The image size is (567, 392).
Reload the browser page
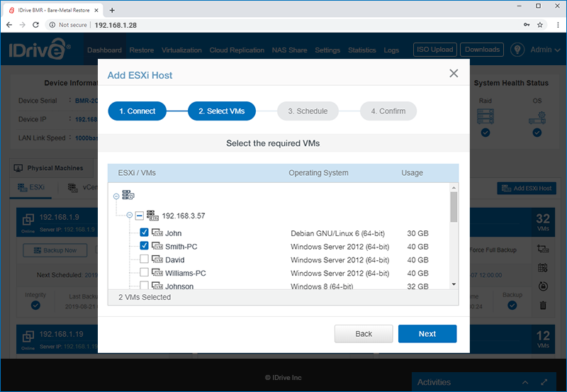(35, 25)
